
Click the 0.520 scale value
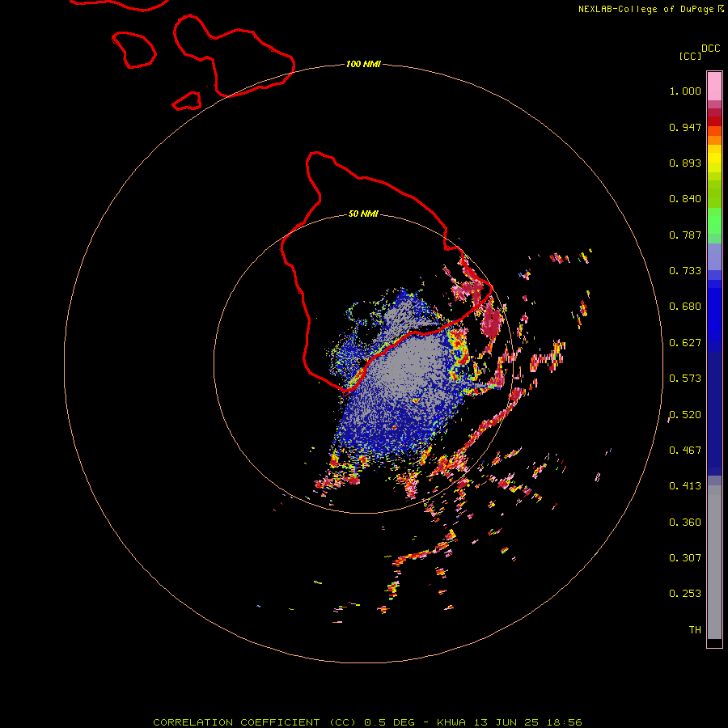[x=685, y=415]
